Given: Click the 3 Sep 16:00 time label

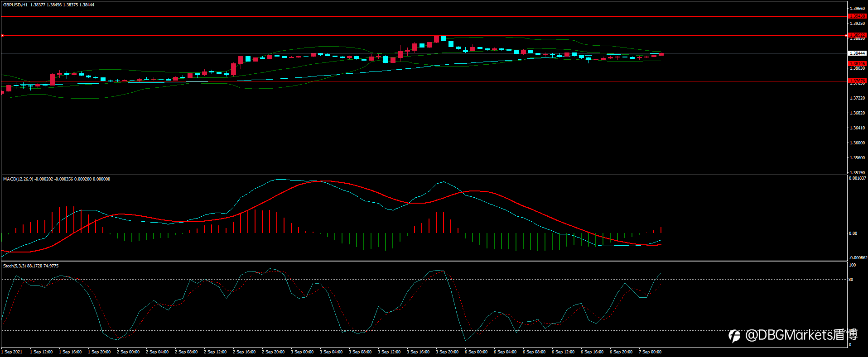Looking at the screenshot, I should (x=418, y=352).
